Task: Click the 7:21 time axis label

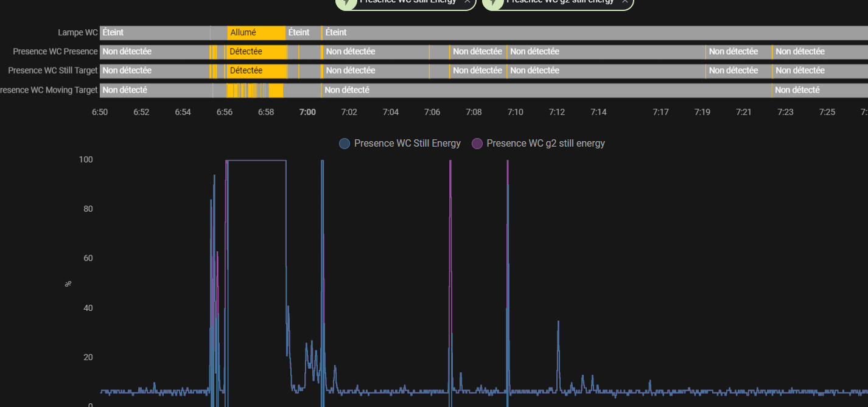Action: tap(744, 112)
